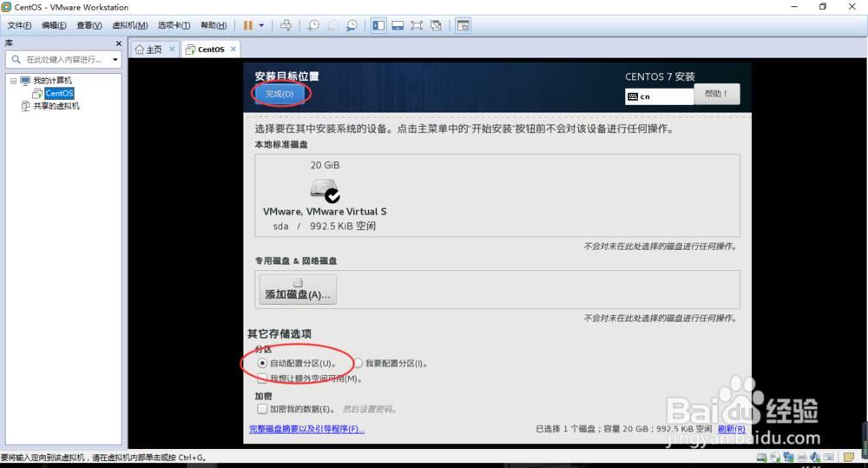Revert virtual machine to the previous snapshot

(x=332, y=25)
